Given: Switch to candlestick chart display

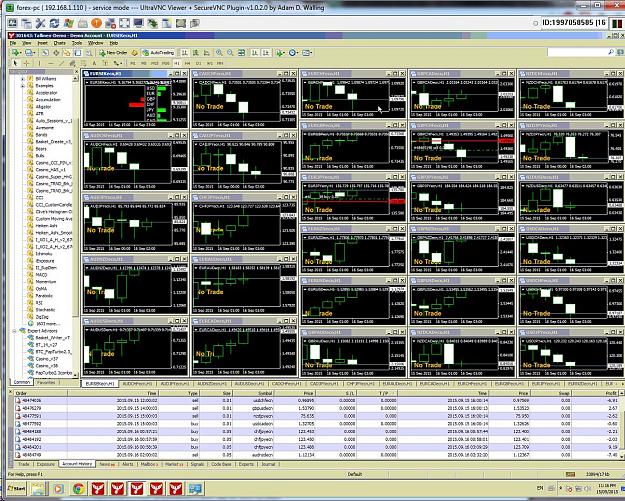Looking at the screenshot, I should pyautogui.click(x=196, y=53).
